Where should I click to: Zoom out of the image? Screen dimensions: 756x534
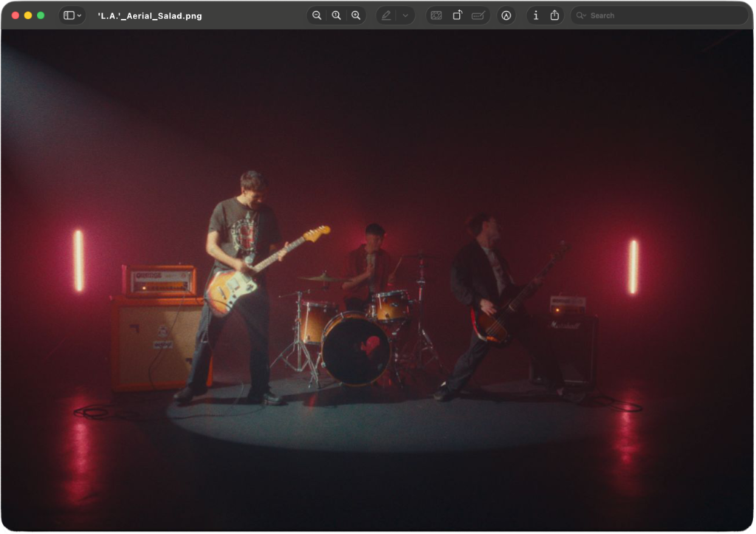[317, 16]
